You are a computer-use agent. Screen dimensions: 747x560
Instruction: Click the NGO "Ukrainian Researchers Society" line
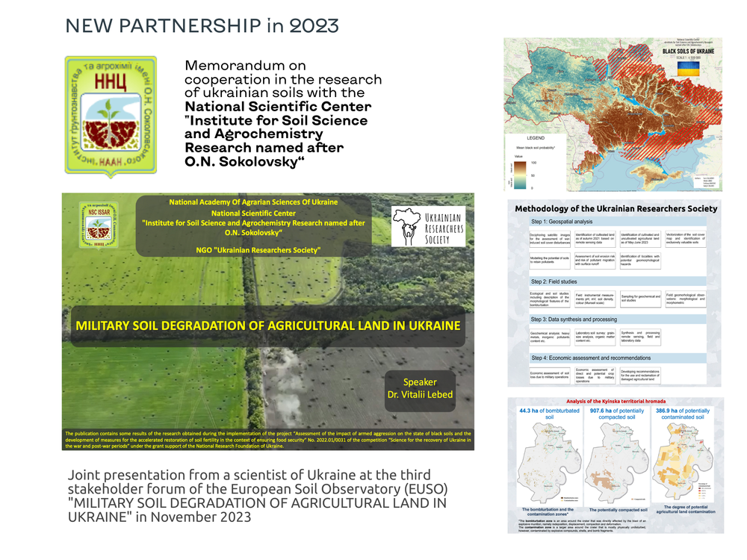click(x=258, y=250)
